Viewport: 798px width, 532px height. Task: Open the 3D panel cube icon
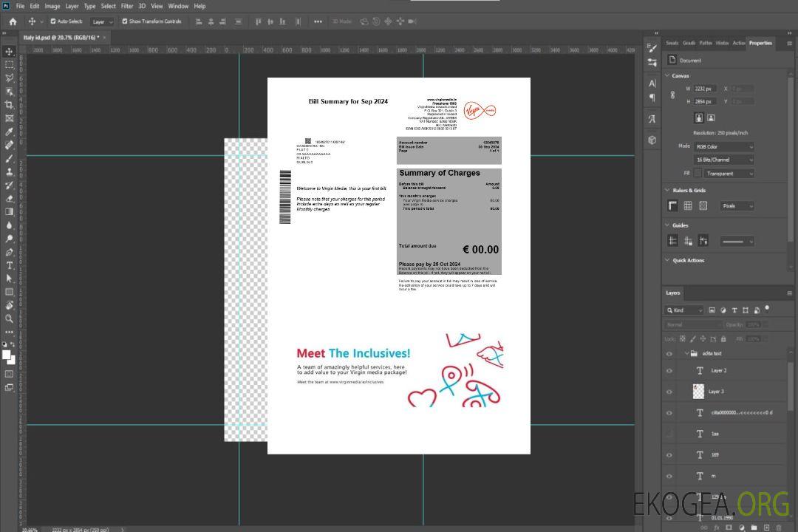pyautogui.click(x=652, y=140)
